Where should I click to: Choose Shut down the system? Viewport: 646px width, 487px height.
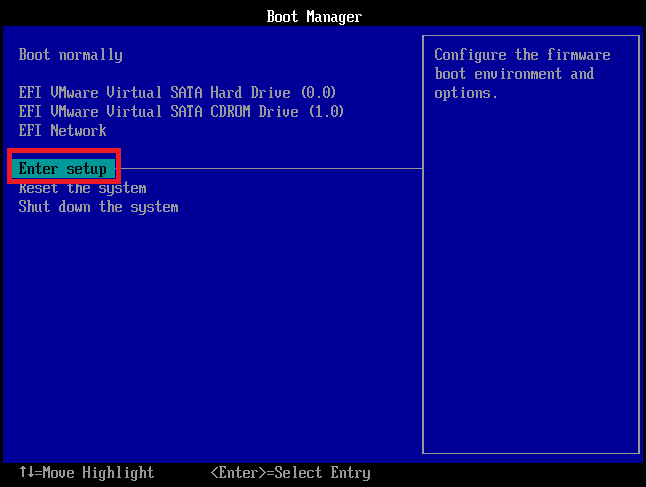pyautogui.click(x=98, y=207)
